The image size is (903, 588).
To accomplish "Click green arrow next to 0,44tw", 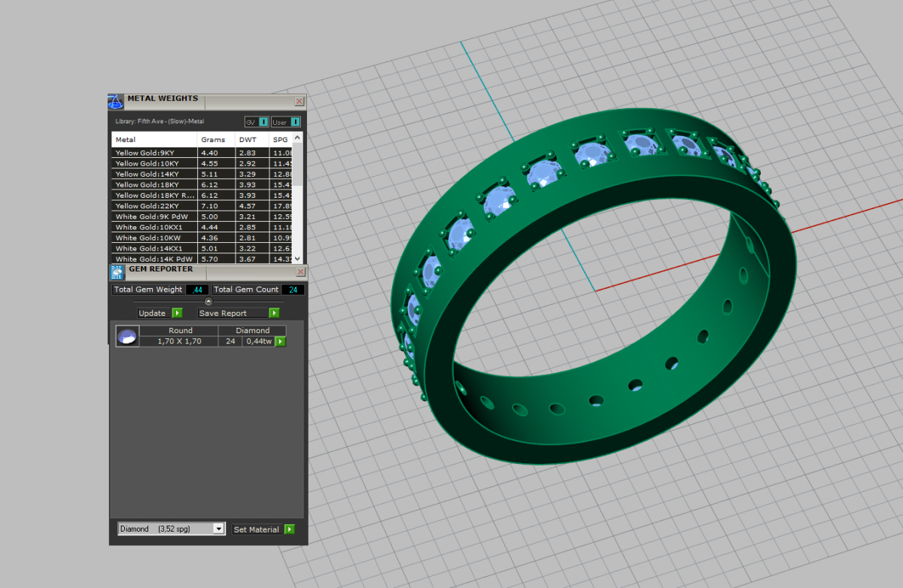I will coord(281,341).
